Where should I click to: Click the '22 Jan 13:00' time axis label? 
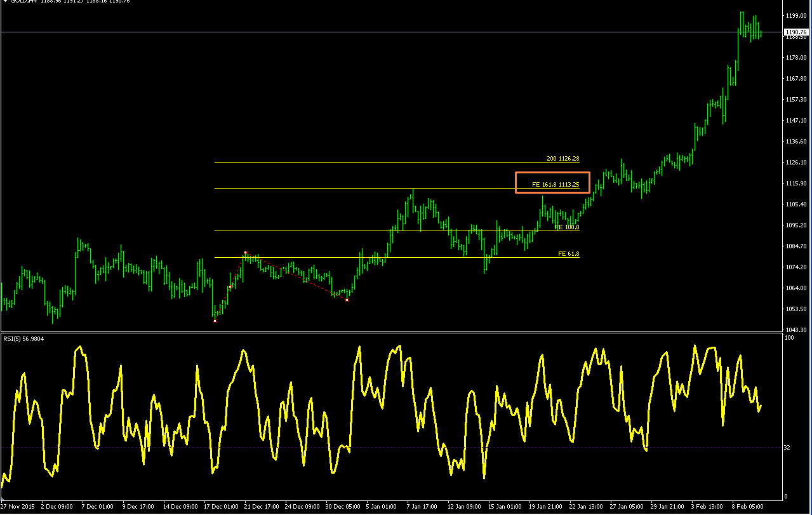pos(586,507)
